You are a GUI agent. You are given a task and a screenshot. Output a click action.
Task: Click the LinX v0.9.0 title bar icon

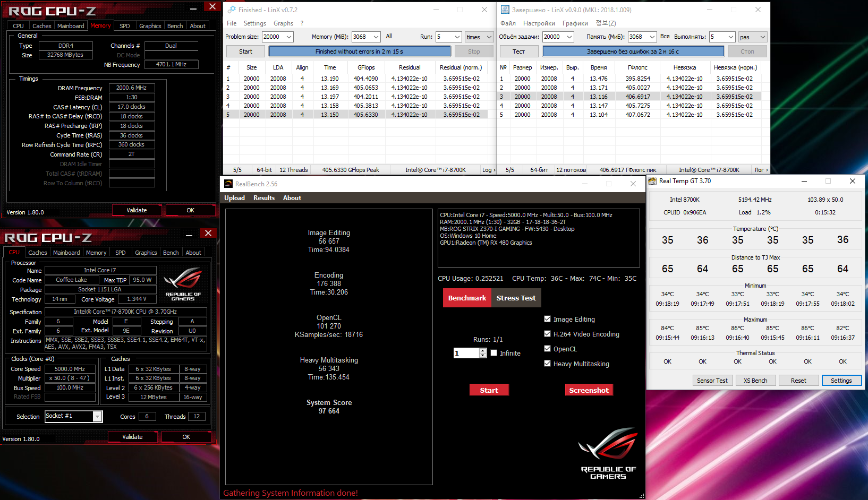(505, 10)
